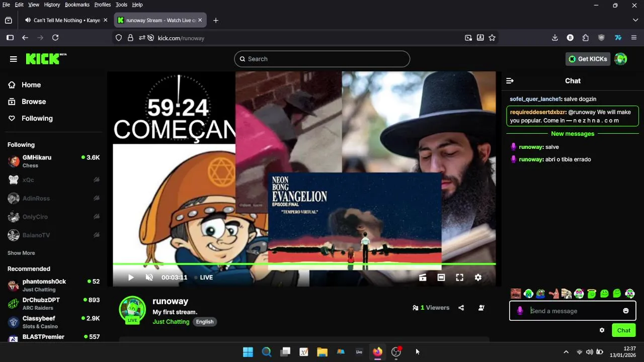Image resolution: width=644 pixels, height=362 pixels.
Task: Toggle the Firefox sidebar button
Action: pyautogui.click(x=10, y=38)
